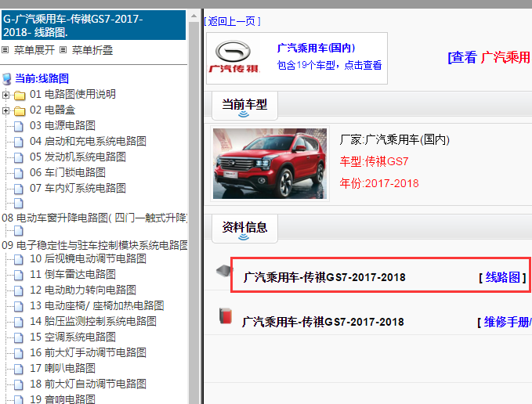Open the 广汽乘用车(国内) brand link
Screen dimensions: 532x404
tap(316, 48)
